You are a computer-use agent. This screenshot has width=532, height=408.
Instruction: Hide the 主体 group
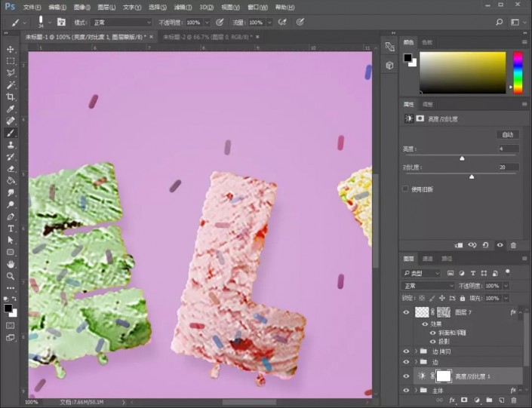(x=406, y=391)
